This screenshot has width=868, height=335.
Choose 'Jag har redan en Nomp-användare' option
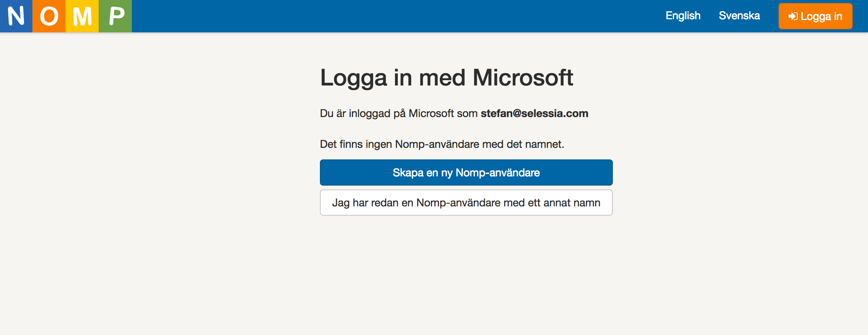[466, 203]
